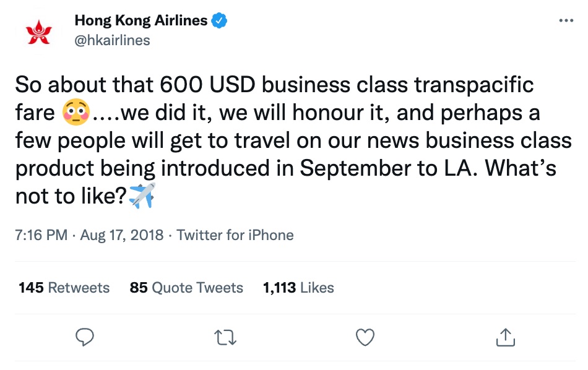
Task: Click the Twitter for iPhone source label
Action: (x=236, y=234)
